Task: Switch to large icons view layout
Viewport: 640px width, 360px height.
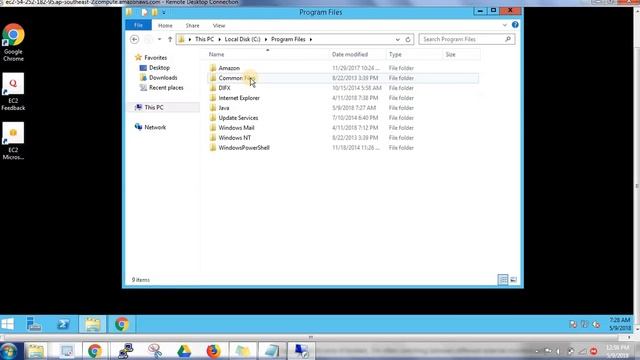Action: click(x=513, y=280)
